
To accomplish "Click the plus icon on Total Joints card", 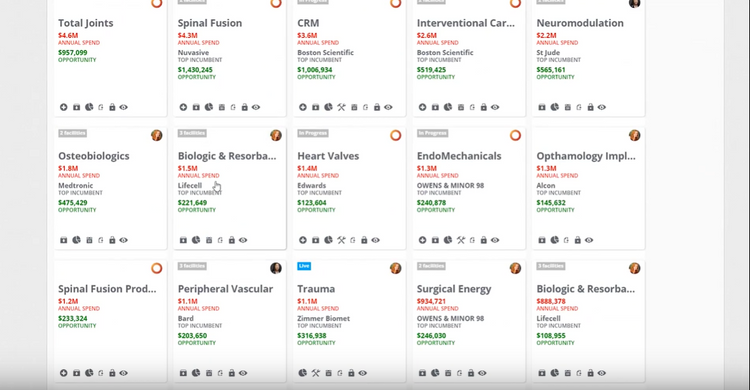I will click(64, 107).
